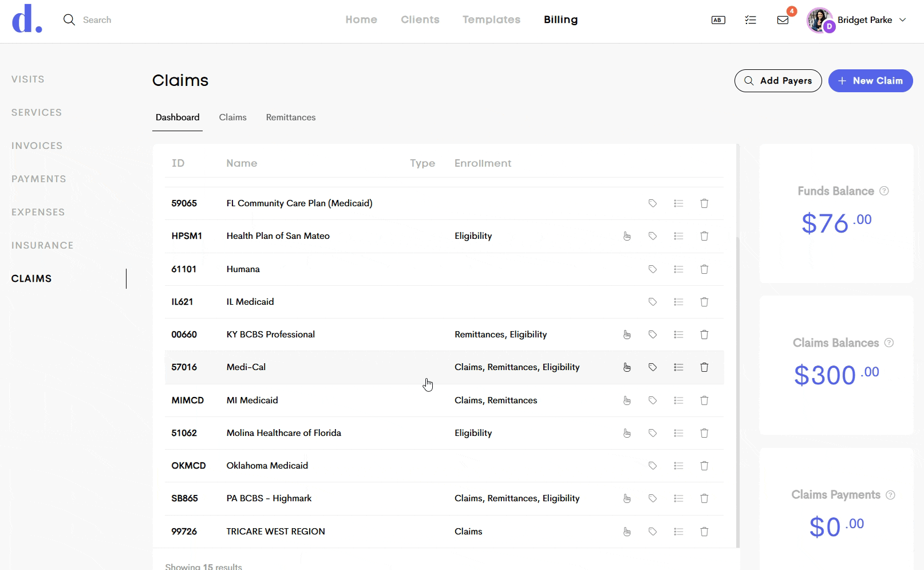Delete the FL Community Care Plan payer
The image size is (924, 570).
pos(704,203)
